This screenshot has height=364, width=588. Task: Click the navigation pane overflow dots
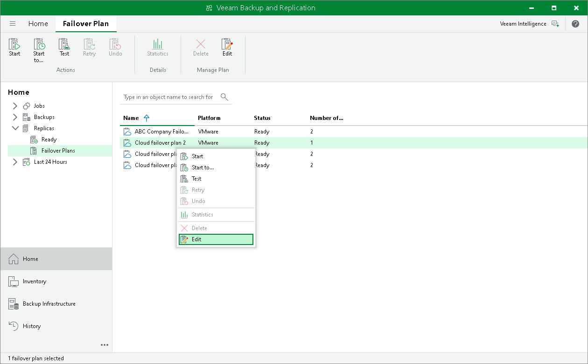(x=105, y=345)
